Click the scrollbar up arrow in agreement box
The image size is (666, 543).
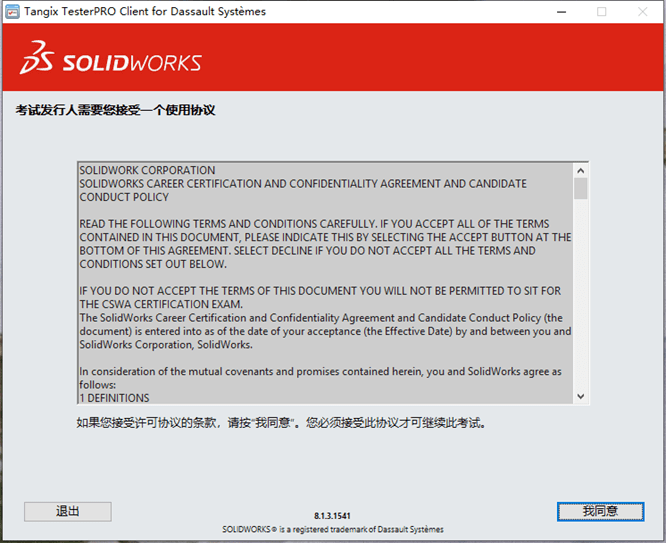pos(581,170)
